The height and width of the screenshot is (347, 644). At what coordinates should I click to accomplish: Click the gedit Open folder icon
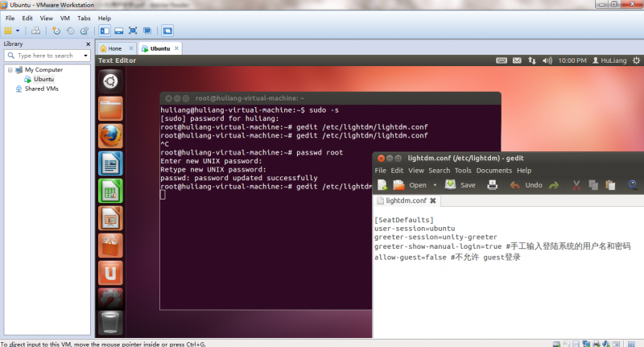[398, 185]
